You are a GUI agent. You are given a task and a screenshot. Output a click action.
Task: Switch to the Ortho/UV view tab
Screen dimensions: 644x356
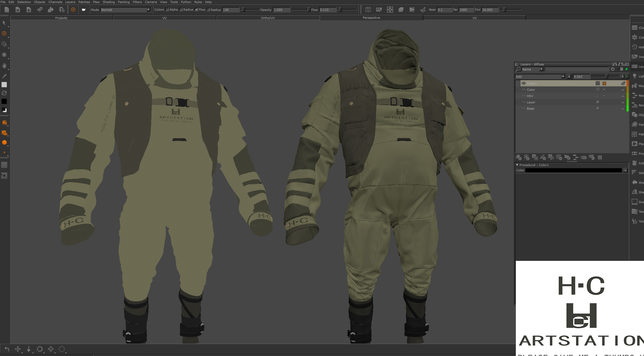tap(268, 18)
